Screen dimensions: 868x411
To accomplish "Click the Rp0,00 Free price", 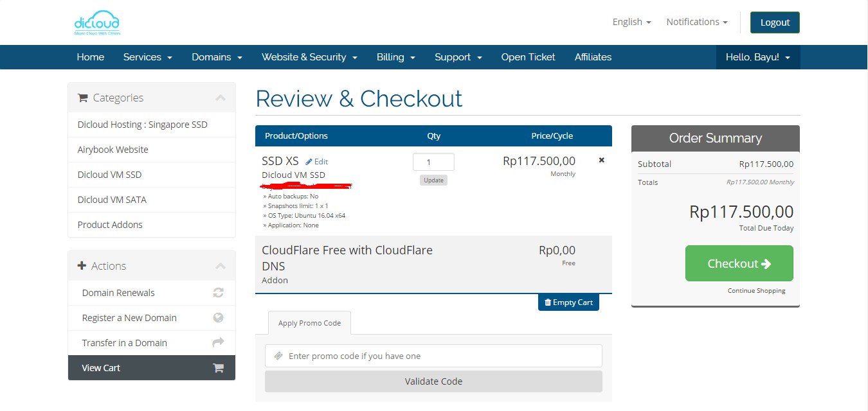I will pyautogui.click(x=557, y=250).
